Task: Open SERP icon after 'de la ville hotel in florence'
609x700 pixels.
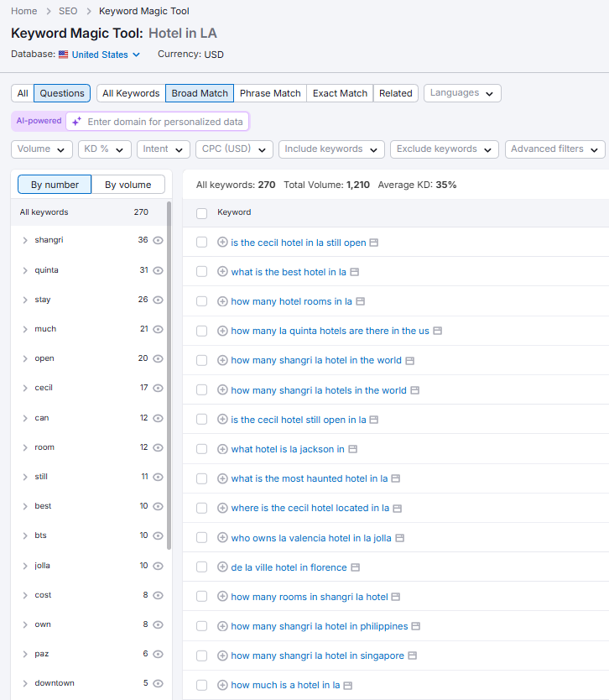Action: [355, 567]
